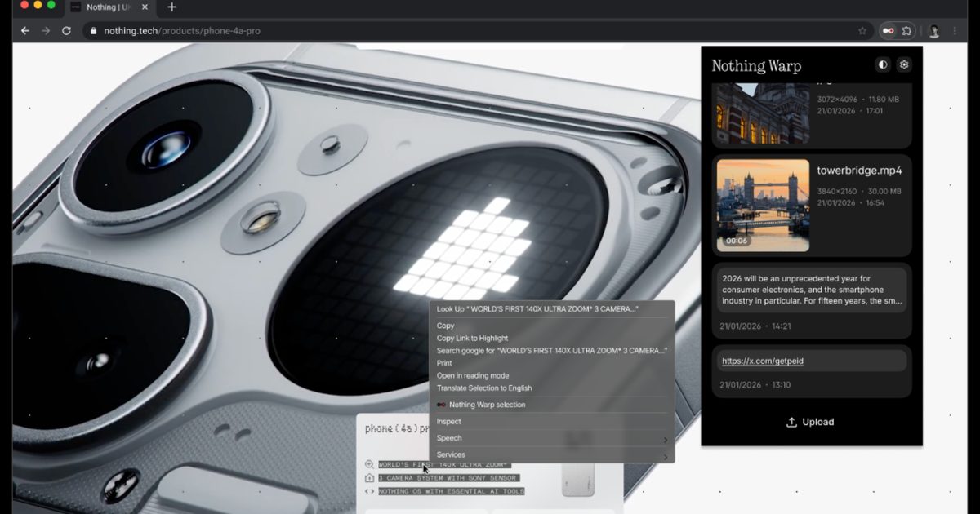Choose Translate Selection to English
Image resolution: width=980 pixels, height=514 pixels.
[x=484, y=388]
